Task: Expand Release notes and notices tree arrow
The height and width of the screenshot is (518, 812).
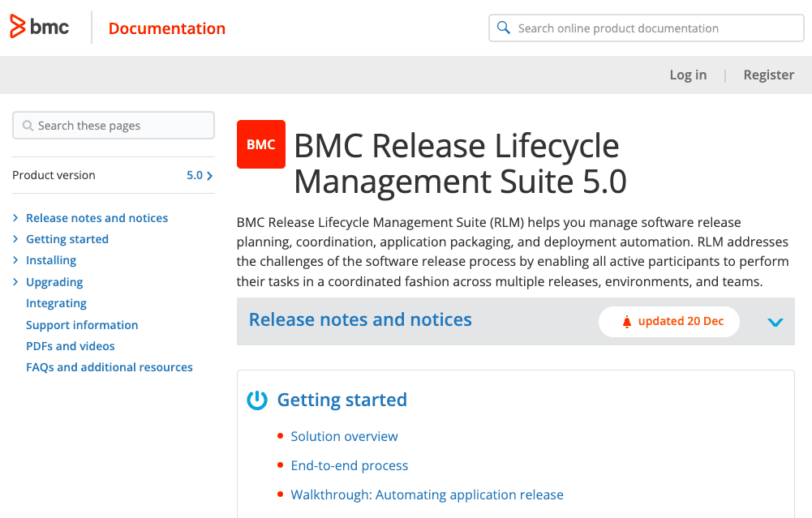Action: (x=15, y=218)
